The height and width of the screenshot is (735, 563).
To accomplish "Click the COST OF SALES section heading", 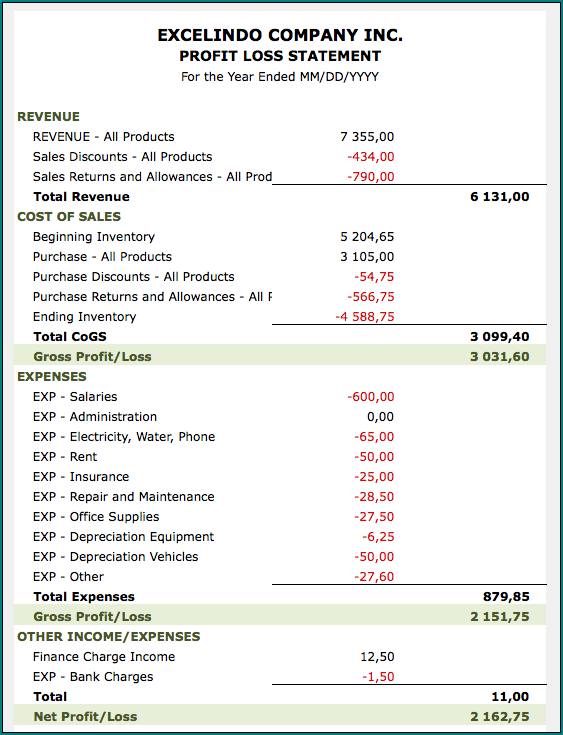I will (69, 217).
